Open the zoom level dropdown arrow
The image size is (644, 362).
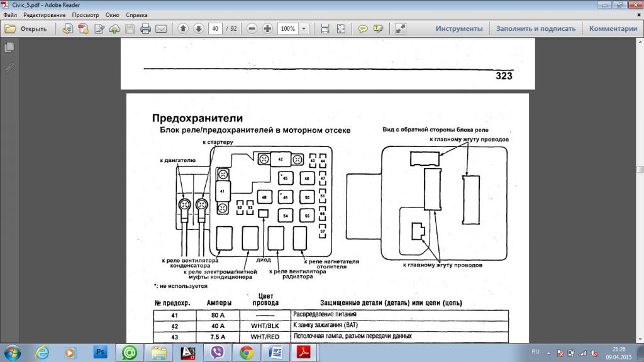(x=304, y=29)
